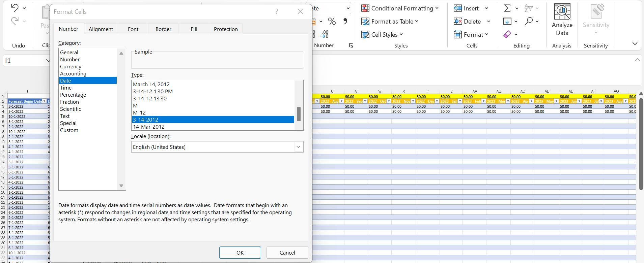This screenshot has width=644, height=263.
Task: Open the Name Box dropdown arrow
Action: tap(48, 61)
